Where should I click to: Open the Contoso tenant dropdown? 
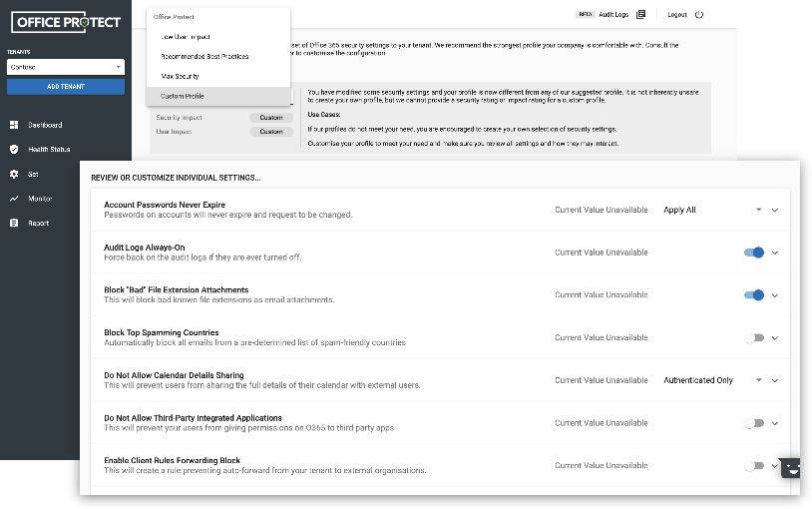pos(66,67)
